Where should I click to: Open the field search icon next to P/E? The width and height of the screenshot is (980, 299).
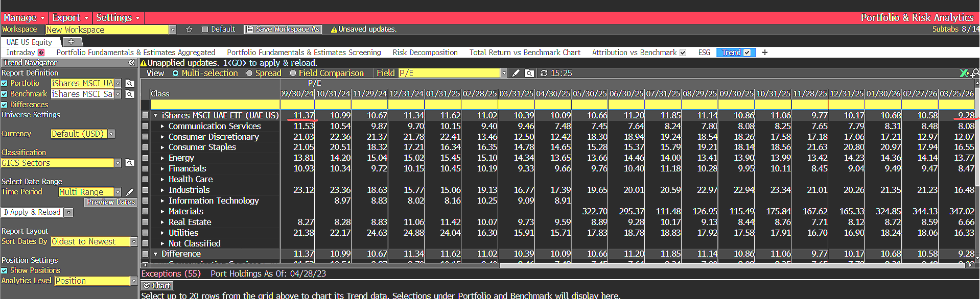click(529, 73)
